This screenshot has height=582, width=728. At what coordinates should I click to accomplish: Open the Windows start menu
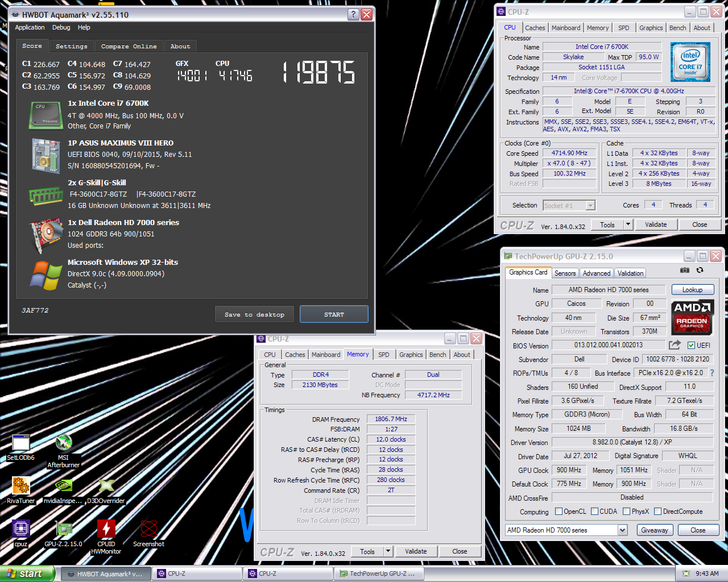click(27, 573)
